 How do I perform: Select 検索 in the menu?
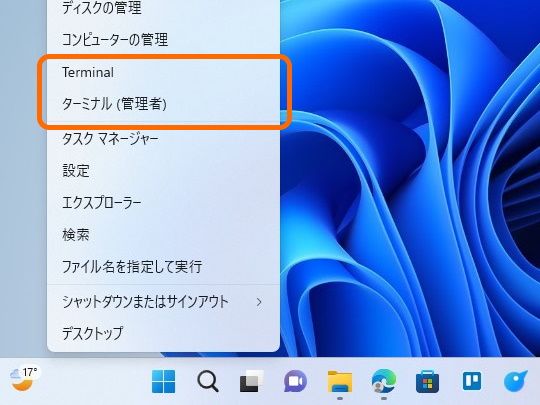pyautogui.click(x=163, y=235)
